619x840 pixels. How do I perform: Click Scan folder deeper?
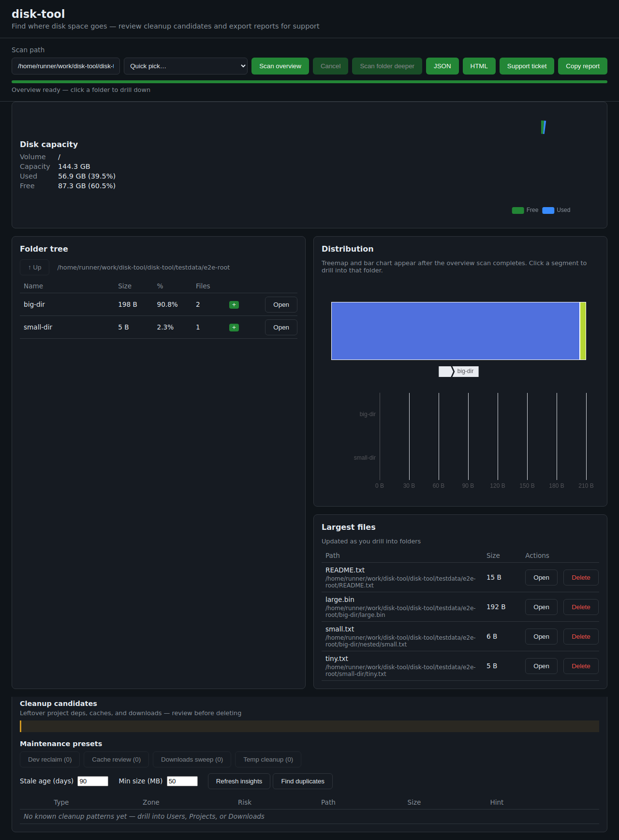pos(387,66)
